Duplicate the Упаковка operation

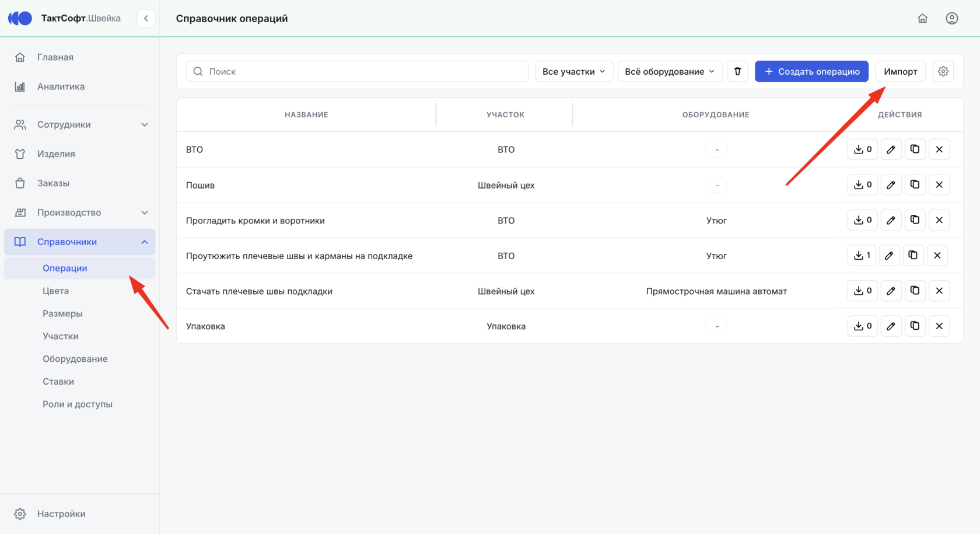tap(915, 326)
